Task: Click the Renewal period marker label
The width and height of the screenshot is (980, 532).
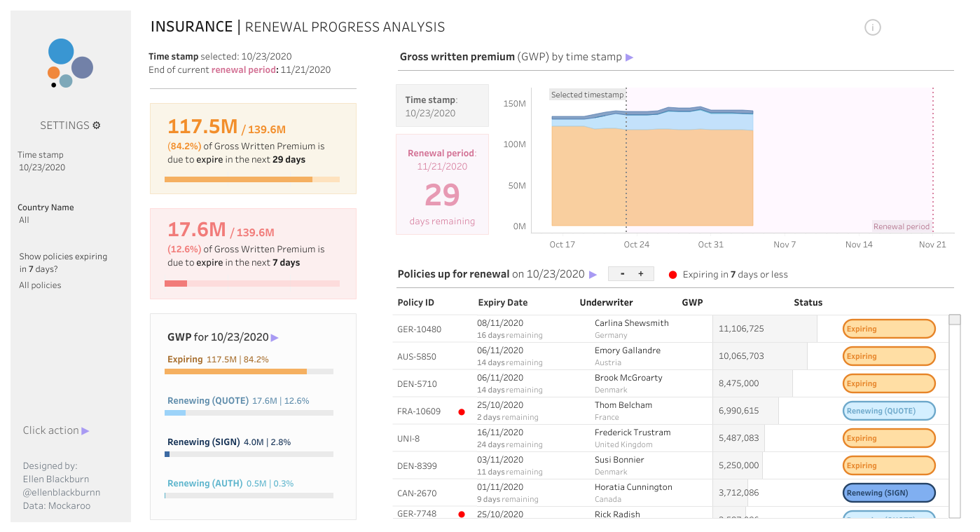Action: [902, 226]
